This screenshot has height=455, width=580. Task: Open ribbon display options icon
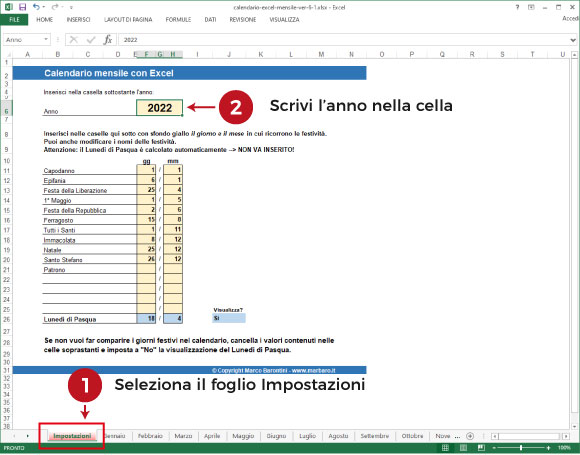point(531,7)
